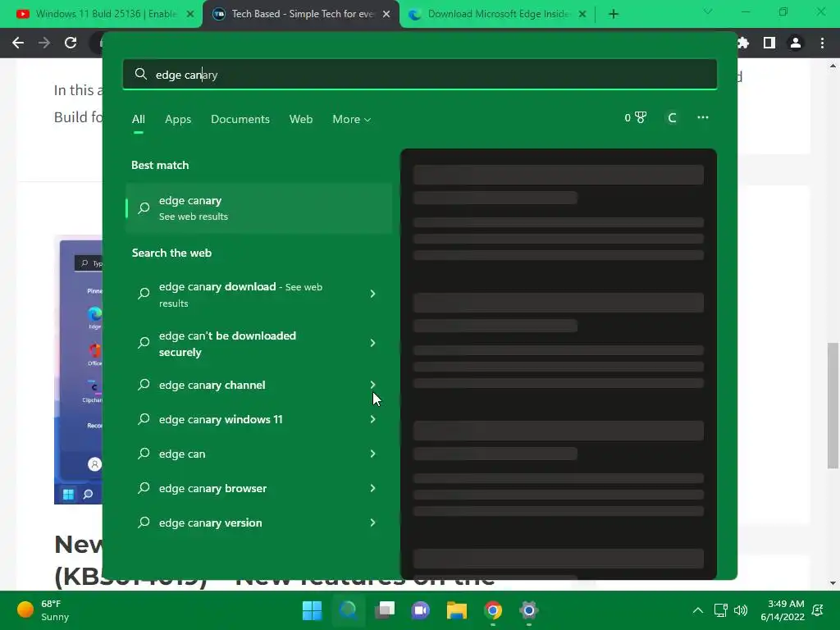Open the 68°F Sunny weather widget
Image resolution: width=840 pixels, height=630 pixels.
point(43,610)
